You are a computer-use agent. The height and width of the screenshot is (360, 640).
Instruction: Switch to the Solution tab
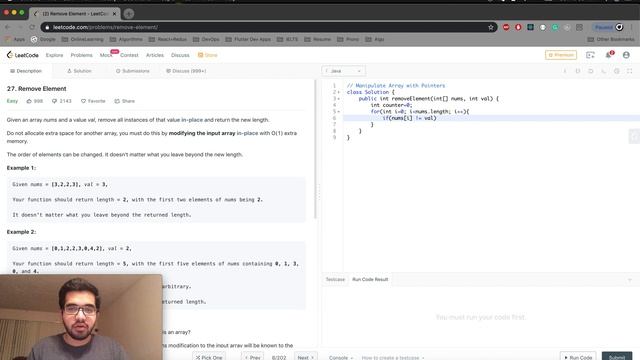point(79,71)
